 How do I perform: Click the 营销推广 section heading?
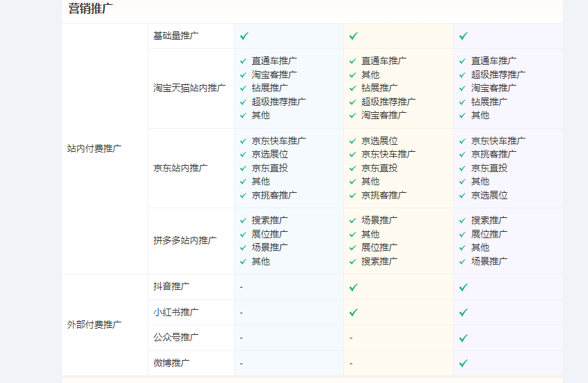pyautogui.click(x=90, y=8)
